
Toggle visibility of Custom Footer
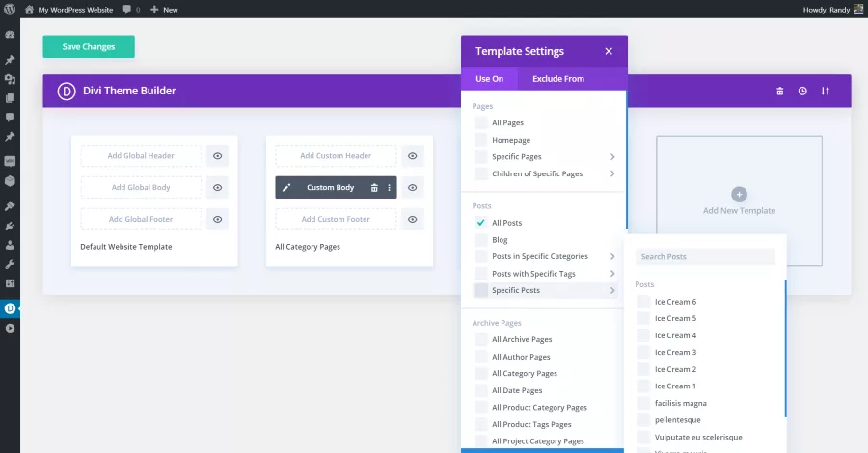(x=413, y=219)
